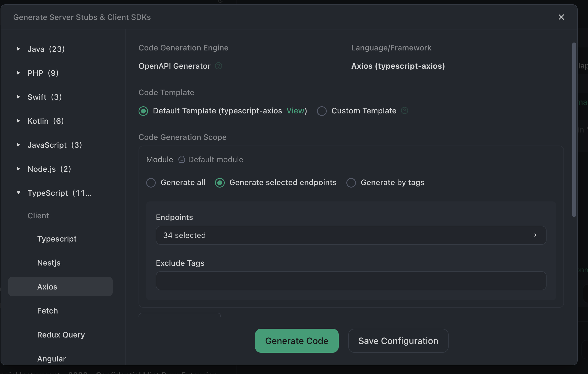Expand the Java language group
The width and height of the screenshot is (588, 374).
(x=18, y=49)
